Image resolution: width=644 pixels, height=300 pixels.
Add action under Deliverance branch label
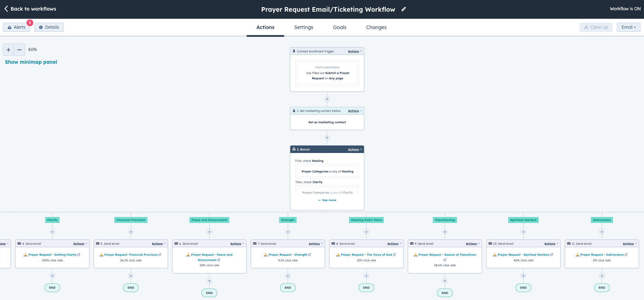coord(602,232)
